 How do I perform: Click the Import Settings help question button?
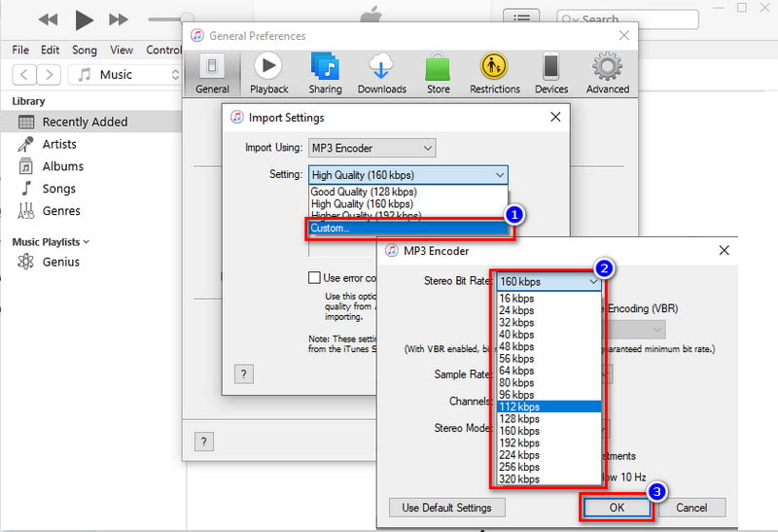coord(244,374)
